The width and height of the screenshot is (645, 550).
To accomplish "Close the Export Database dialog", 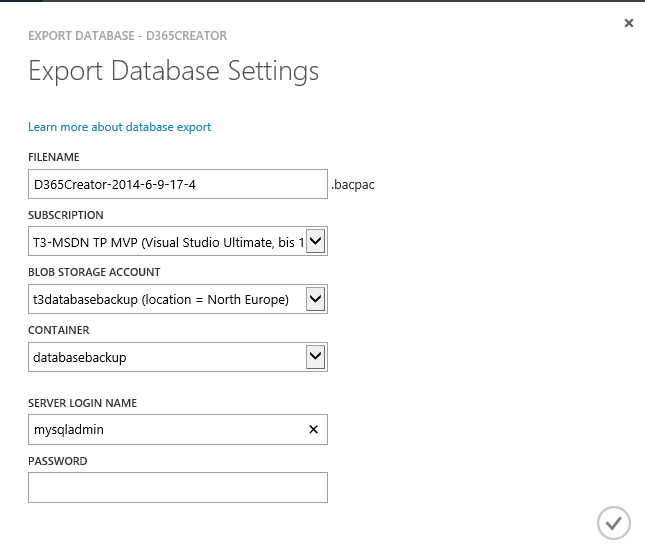I will click(628, 23).
